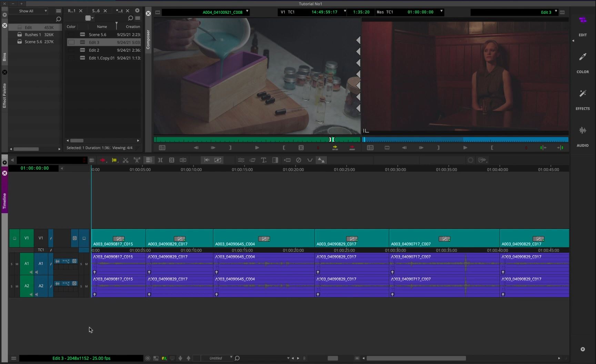Switch to the EFFECTS workspace
This screenshot has height=364, width=596.
tap(583, 100)
